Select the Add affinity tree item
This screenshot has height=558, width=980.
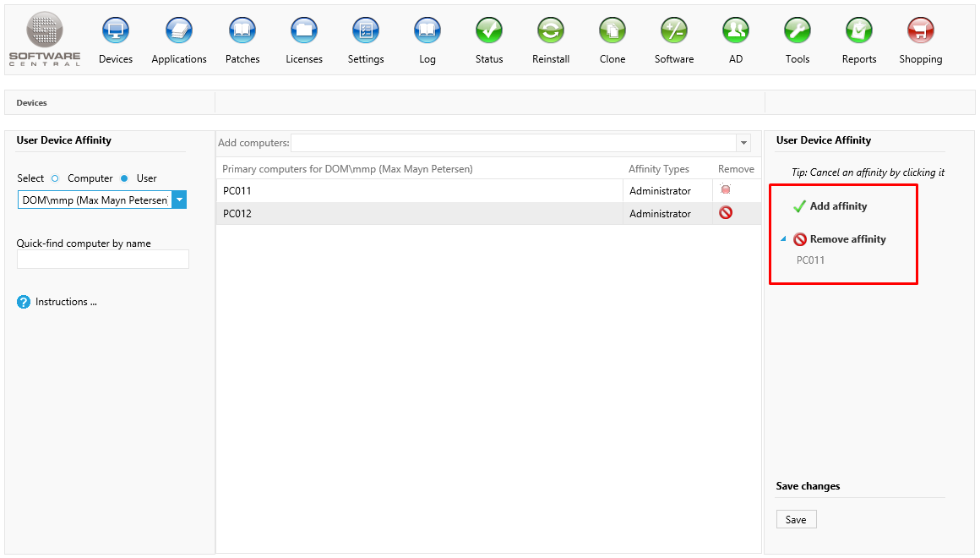[837, 206]
